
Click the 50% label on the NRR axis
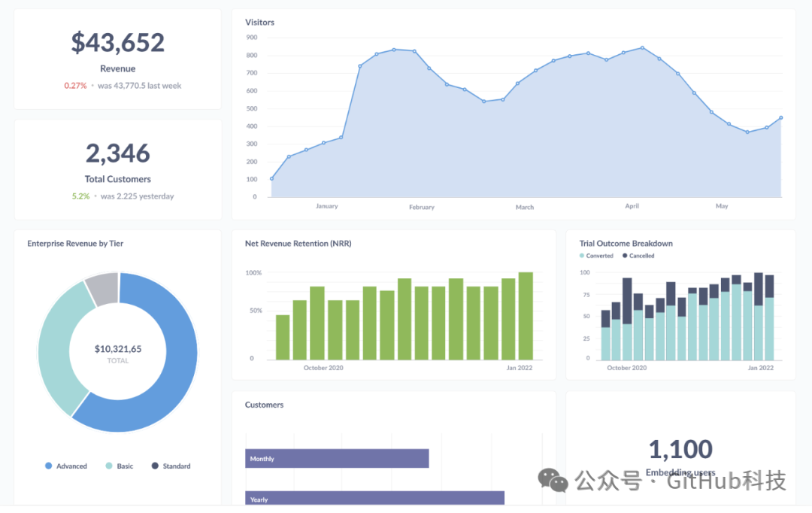click(x=256, y=311)
